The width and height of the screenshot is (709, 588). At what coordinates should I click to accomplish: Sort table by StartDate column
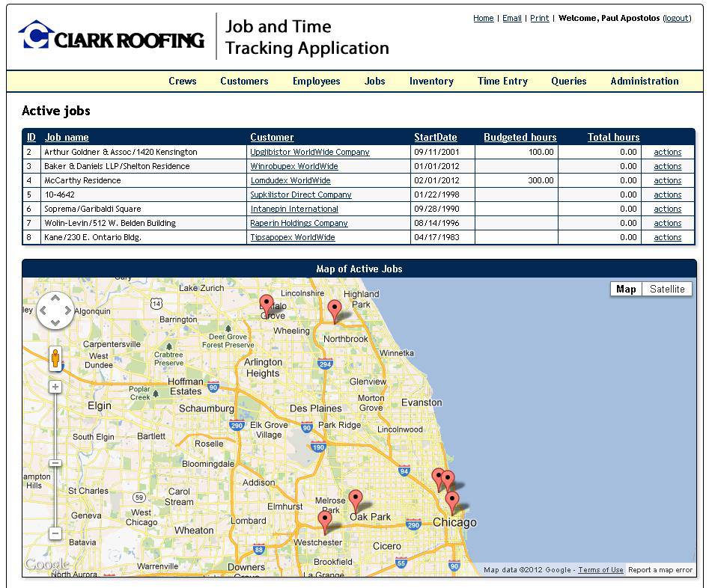point(436,138)
